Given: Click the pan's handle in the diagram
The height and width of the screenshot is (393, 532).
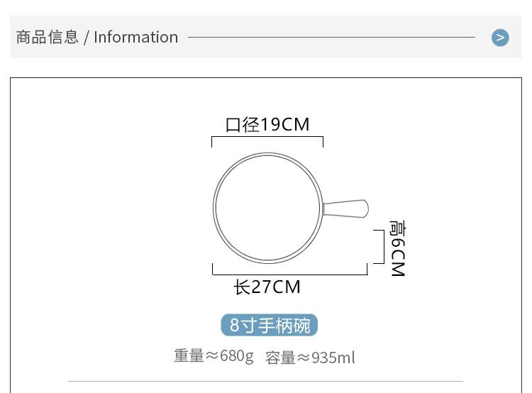Looking at the screenshot, I should [346, 209].
